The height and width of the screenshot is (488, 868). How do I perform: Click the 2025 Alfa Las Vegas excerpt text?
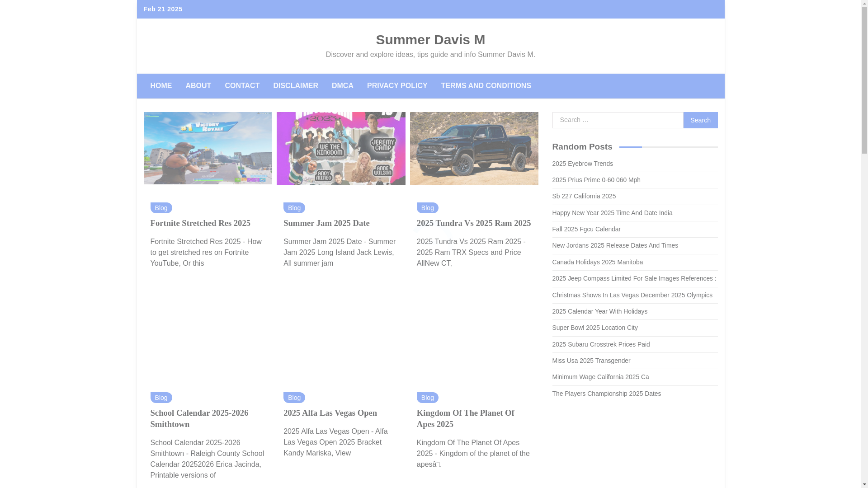tap(335, 442)
